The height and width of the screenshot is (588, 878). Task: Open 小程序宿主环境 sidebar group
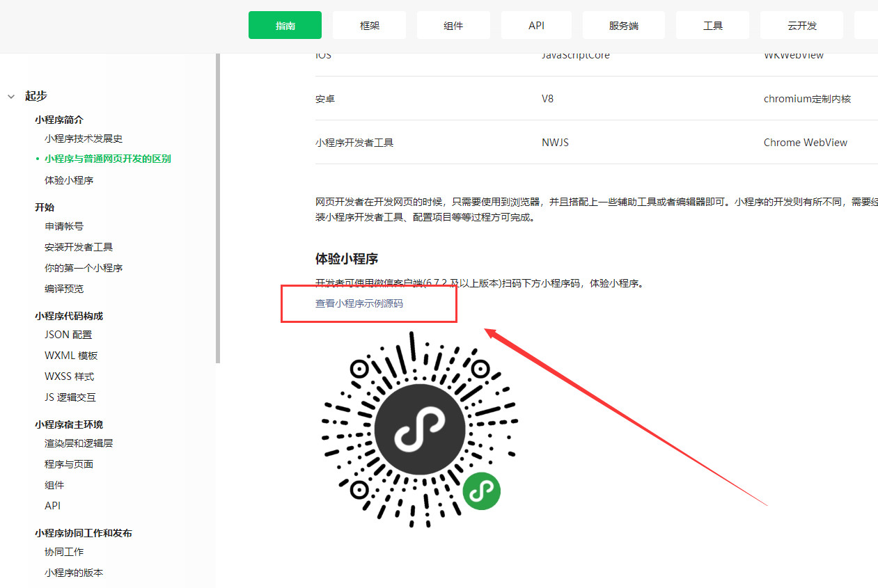point(69,424)
